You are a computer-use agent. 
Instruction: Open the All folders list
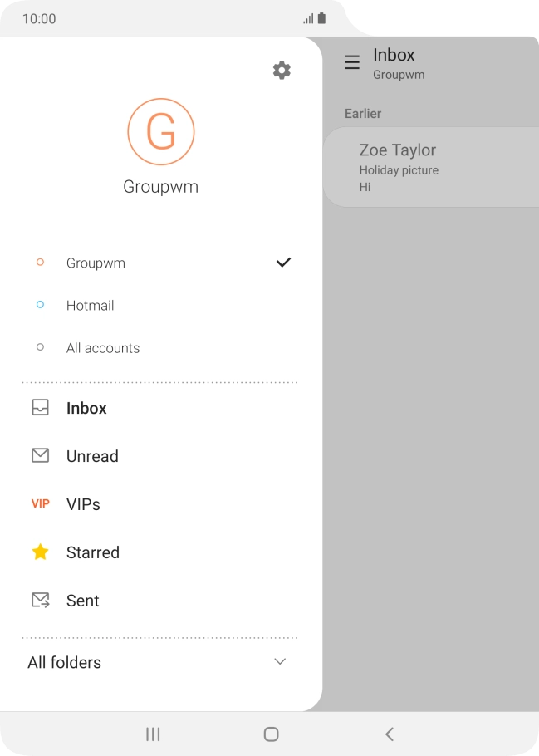click(65, 662)
